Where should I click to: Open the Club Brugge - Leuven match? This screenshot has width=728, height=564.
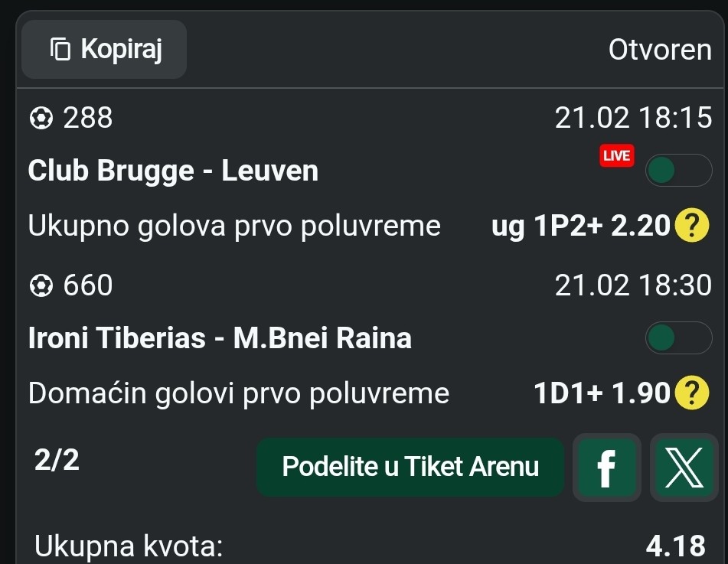(x=173, y=171)
